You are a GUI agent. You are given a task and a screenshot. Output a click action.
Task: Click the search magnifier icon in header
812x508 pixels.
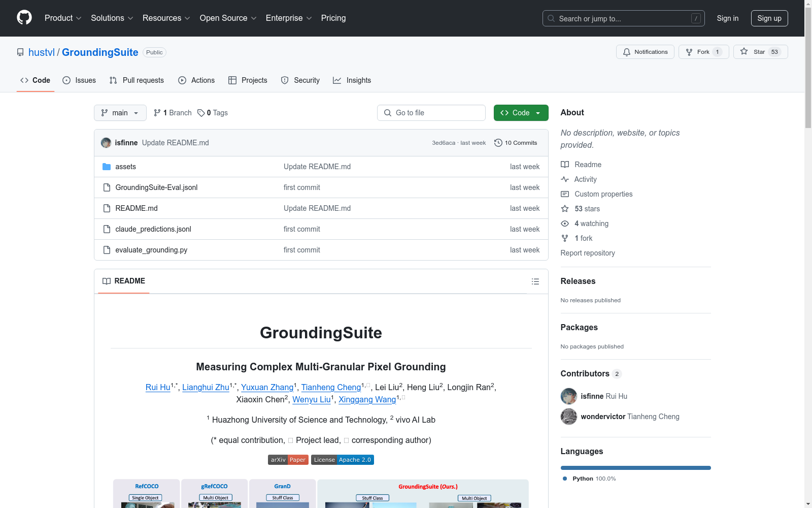pos(551,18)
